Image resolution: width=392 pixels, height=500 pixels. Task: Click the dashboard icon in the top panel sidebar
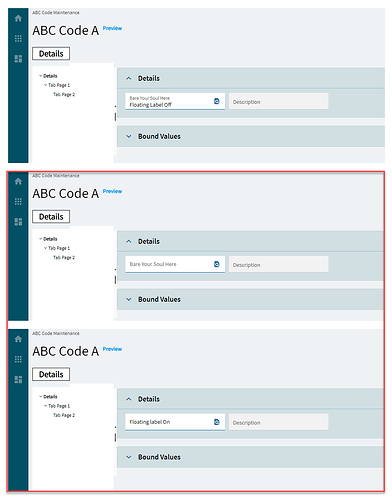(18, 59)
